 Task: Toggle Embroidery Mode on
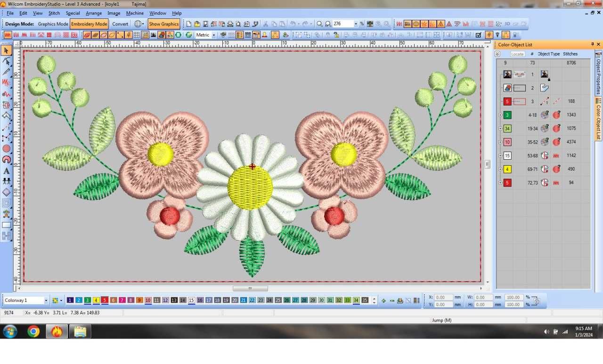click(89, 24)
